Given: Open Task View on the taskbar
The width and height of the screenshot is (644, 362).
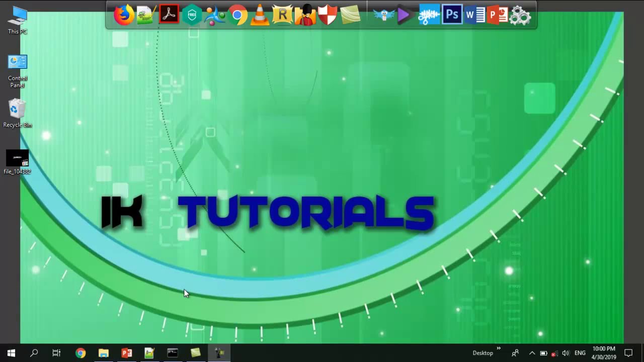Looking at the screenshot, I should coord(56,353).
